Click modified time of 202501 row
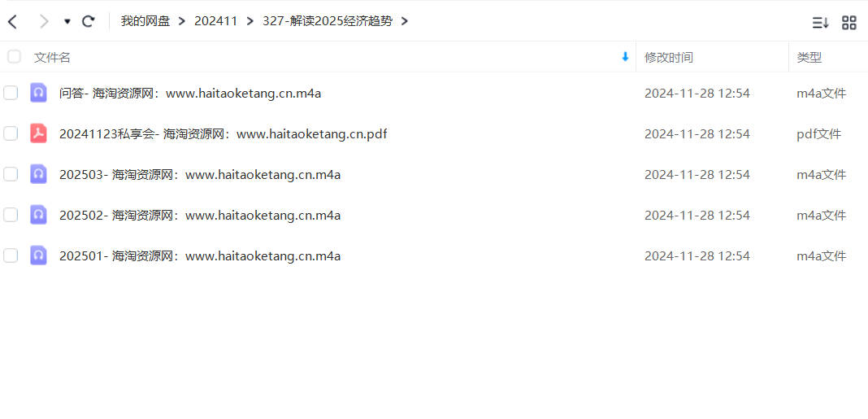The width and height of the screenshot is (868, 419). [697, 256]
